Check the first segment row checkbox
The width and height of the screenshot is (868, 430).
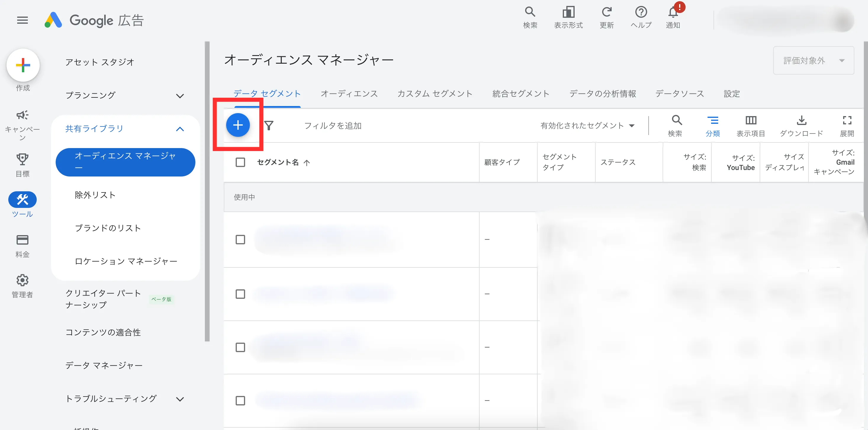click(240, 240)
